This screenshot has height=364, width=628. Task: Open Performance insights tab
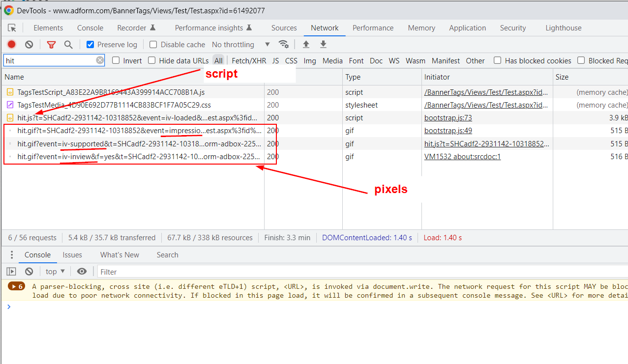click(213, 28)
